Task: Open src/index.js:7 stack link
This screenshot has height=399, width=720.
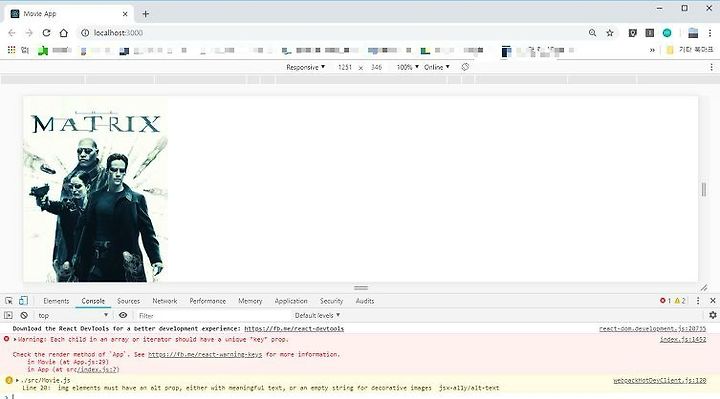Action: point(98,369)
